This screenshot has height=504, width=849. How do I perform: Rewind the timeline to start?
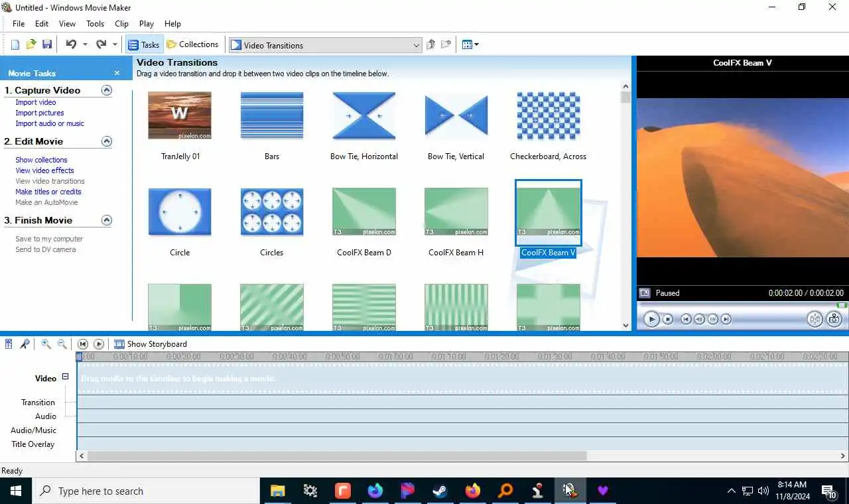[83, 344]
